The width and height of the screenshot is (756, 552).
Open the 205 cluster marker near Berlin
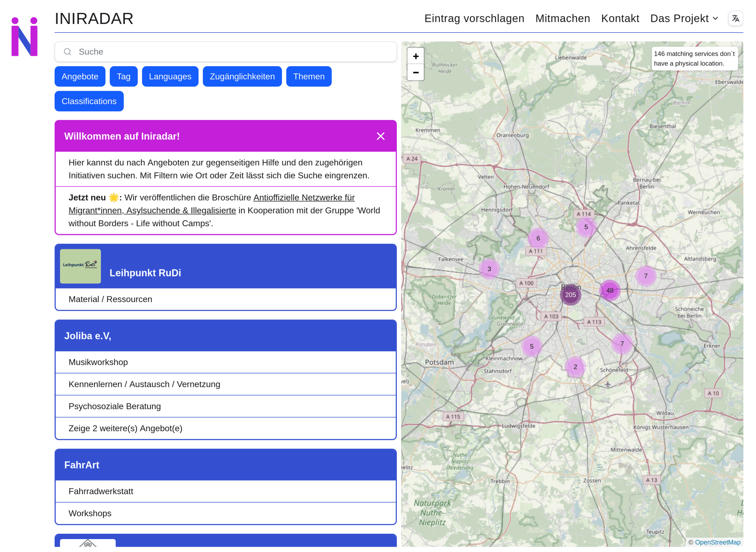coord(570,295)
